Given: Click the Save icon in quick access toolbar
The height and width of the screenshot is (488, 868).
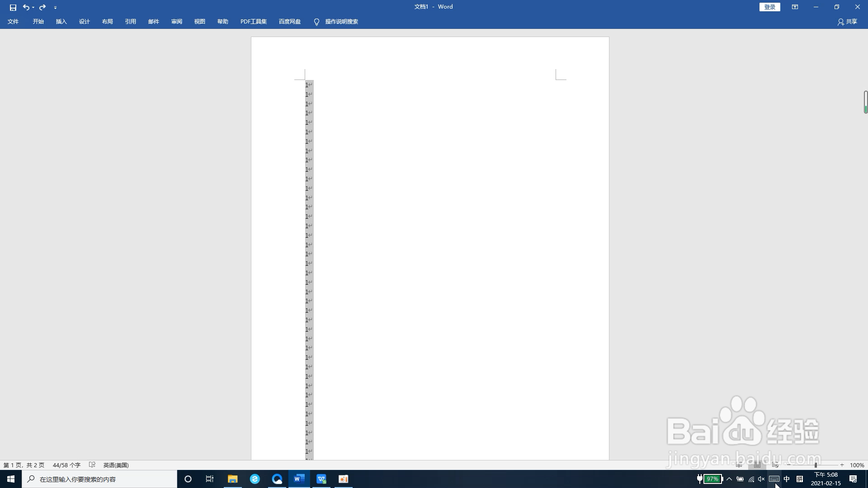Looking at the screenshot, I should (x=13, y=7).
